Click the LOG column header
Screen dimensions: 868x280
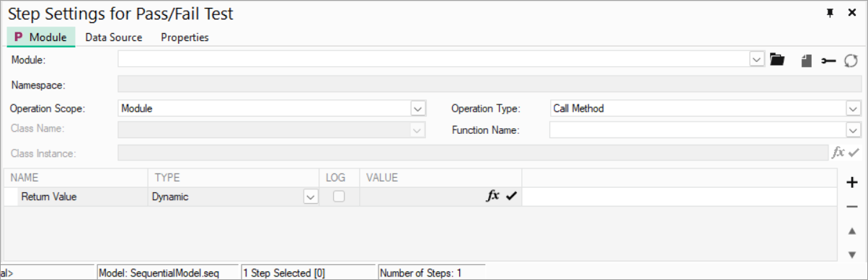pos(339,177)
